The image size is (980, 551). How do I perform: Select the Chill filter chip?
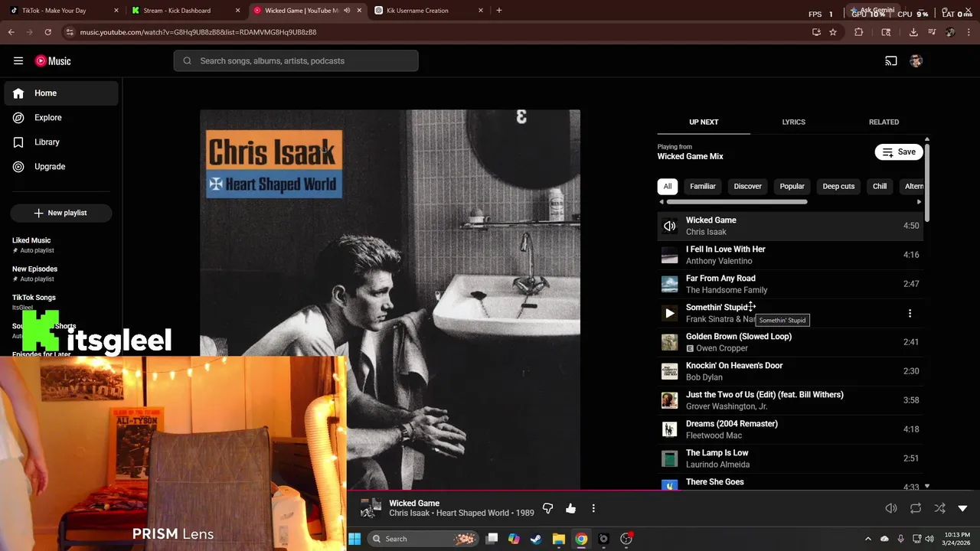pos(880,186)
